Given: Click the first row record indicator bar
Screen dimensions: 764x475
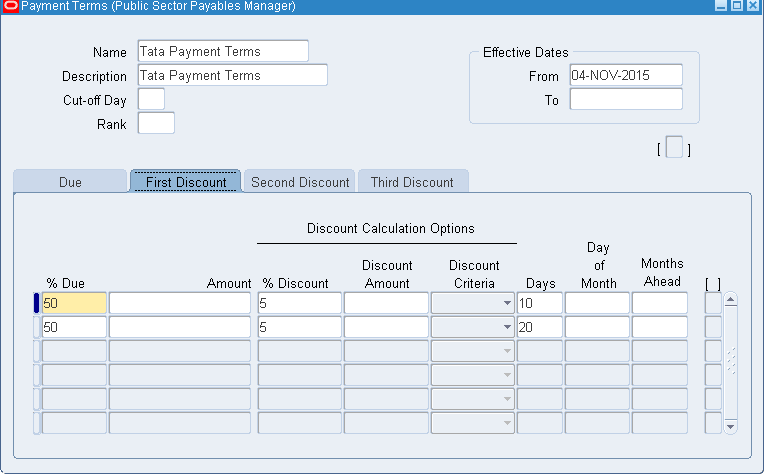Looking at the screenshot, I should point(36,303).
